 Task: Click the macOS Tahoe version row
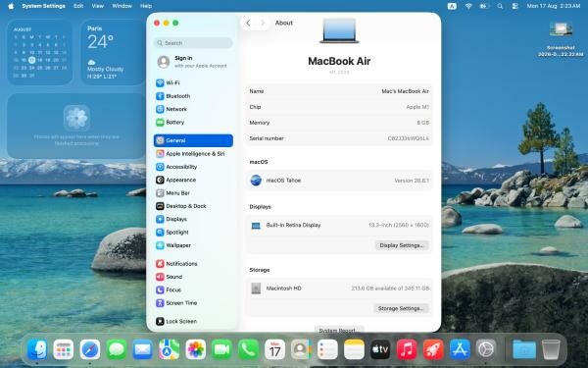(x=339, y=181)
